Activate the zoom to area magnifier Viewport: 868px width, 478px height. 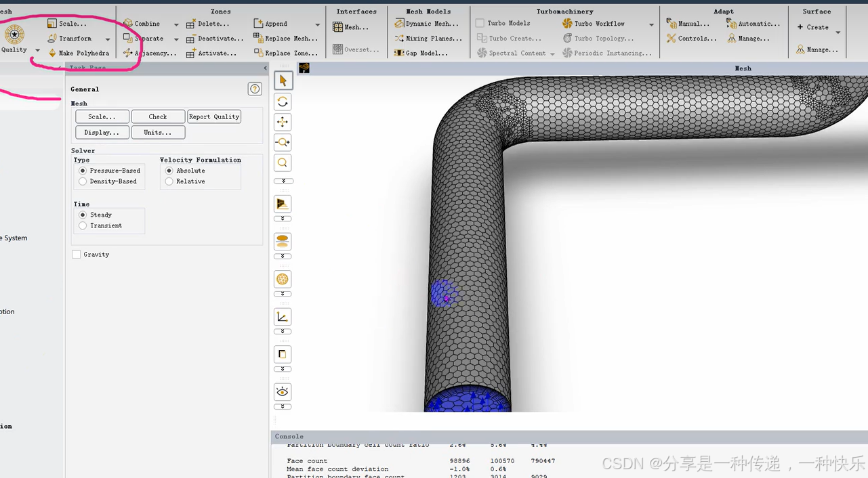click(x=283, y=162)
